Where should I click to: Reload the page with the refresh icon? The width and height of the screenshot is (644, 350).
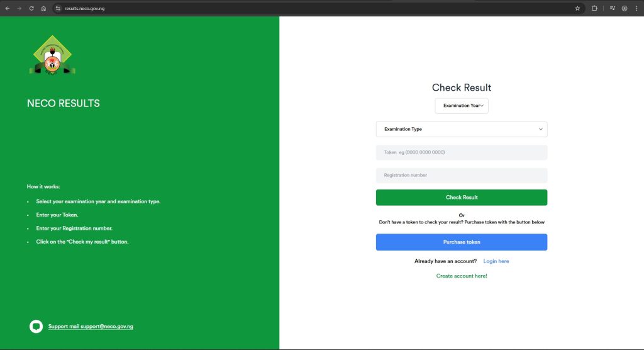(31, 8)
